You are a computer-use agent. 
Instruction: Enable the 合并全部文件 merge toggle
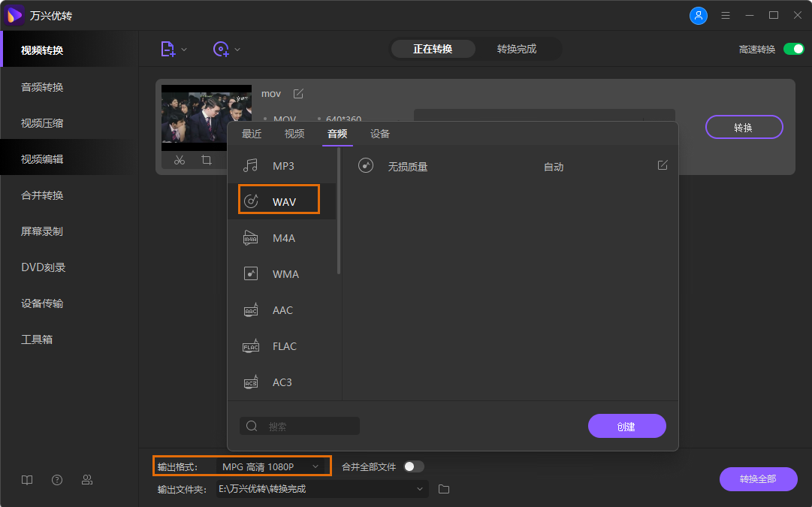pos(412,466)
